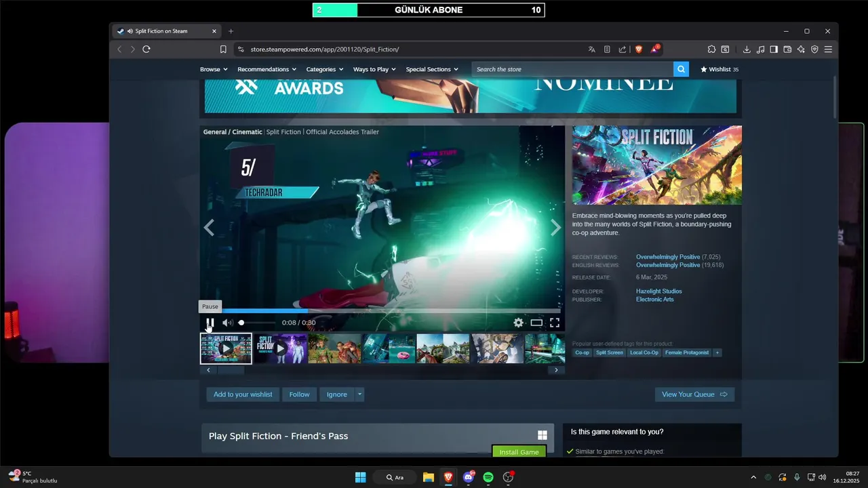
Task: Open Brave Rewards triangle icon
Action: (x=655, y=49)
